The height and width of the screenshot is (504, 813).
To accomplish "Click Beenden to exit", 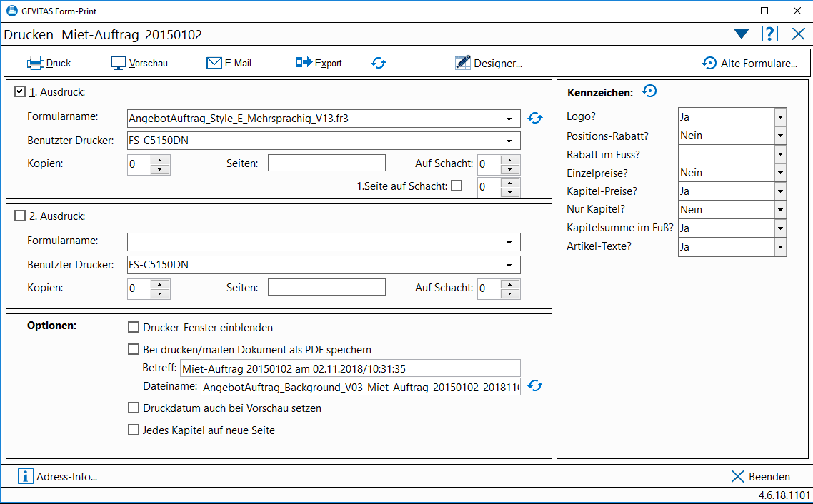I will pyautogui.click(x=761, y=477).
